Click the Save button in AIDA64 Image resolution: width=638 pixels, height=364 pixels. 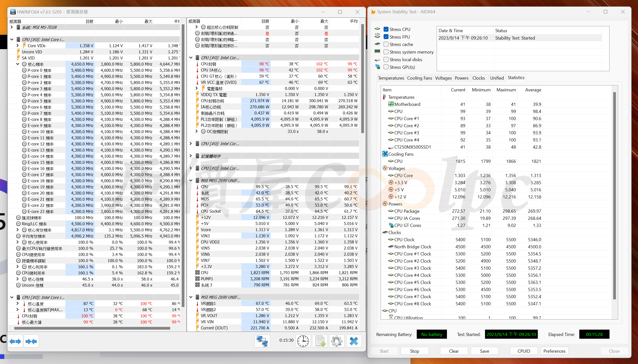pyautogui.click(x=484, y=351)
